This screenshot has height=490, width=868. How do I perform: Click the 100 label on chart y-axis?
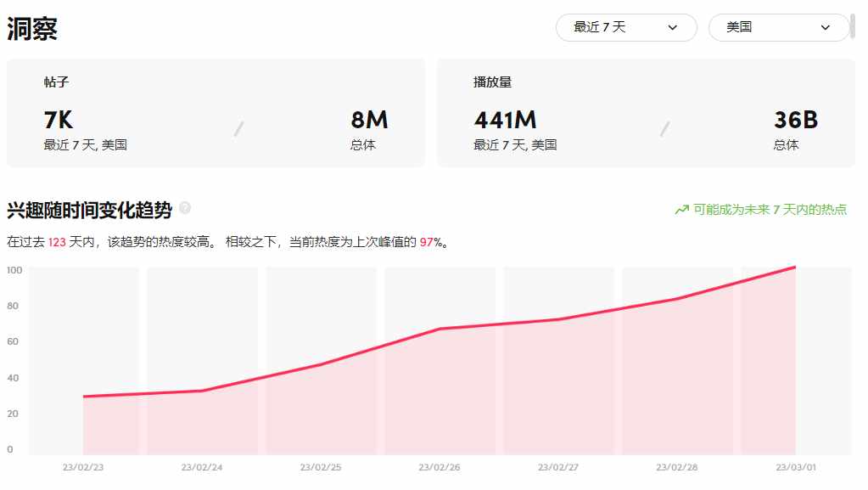(14, 270)
